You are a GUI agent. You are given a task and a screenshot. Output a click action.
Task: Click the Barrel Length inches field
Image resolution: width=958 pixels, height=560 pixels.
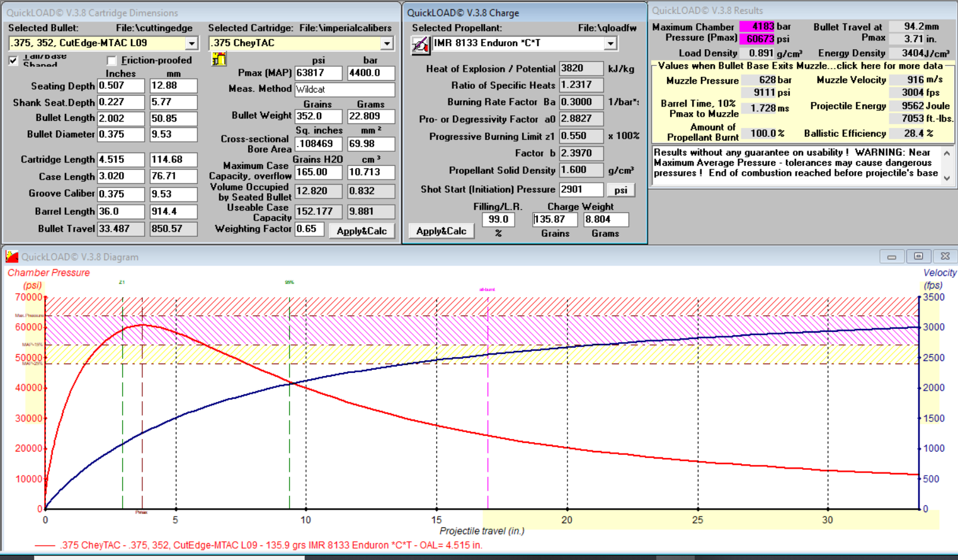121,212
